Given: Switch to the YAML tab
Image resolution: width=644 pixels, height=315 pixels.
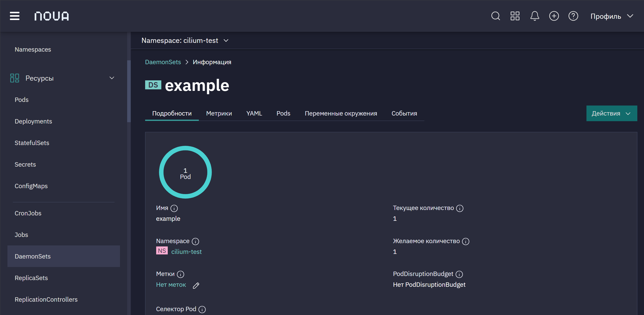Looking at the screenshot, I should coord(254,113).
